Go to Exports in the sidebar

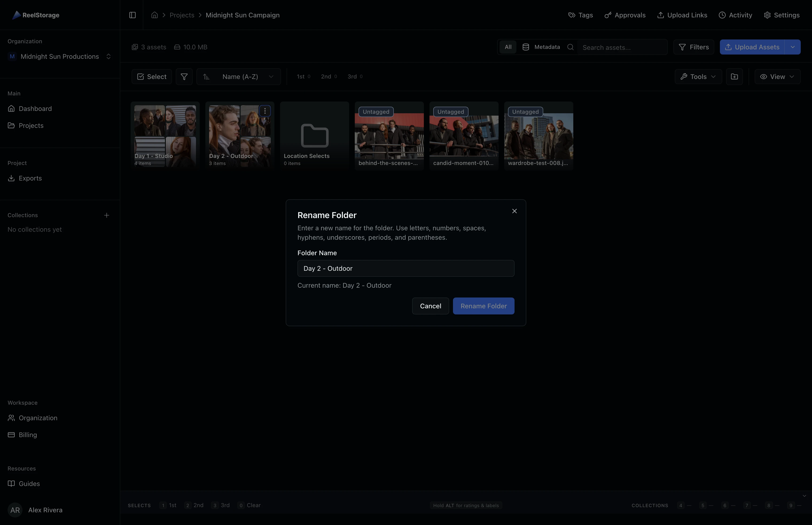click(x=30, y=178)
